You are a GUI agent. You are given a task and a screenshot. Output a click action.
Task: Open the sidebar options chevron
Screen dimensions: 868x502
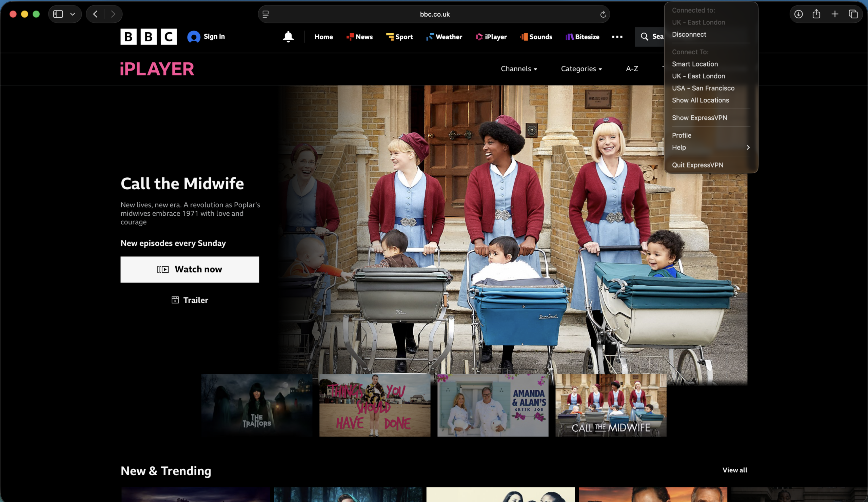tap(73, 14)
